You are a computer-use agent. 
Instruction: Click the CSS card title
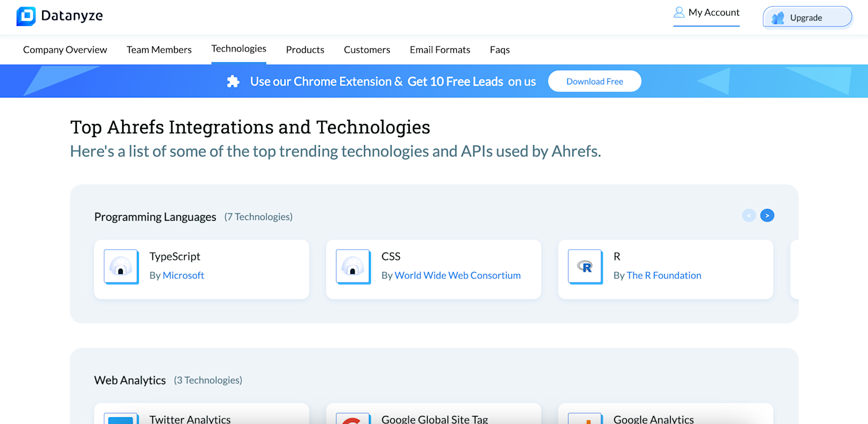point(391,256)
